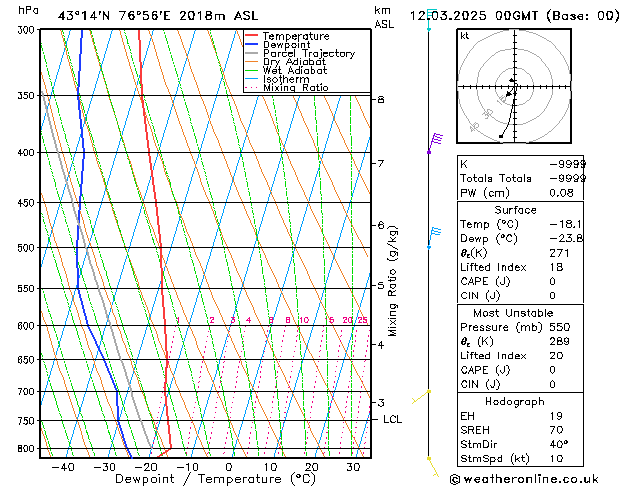Viewport: 629px width, 486px height.
Task: Click the 'Mixing Ratio (g/kg)' vertical axis title
Action: pos(392,281)
